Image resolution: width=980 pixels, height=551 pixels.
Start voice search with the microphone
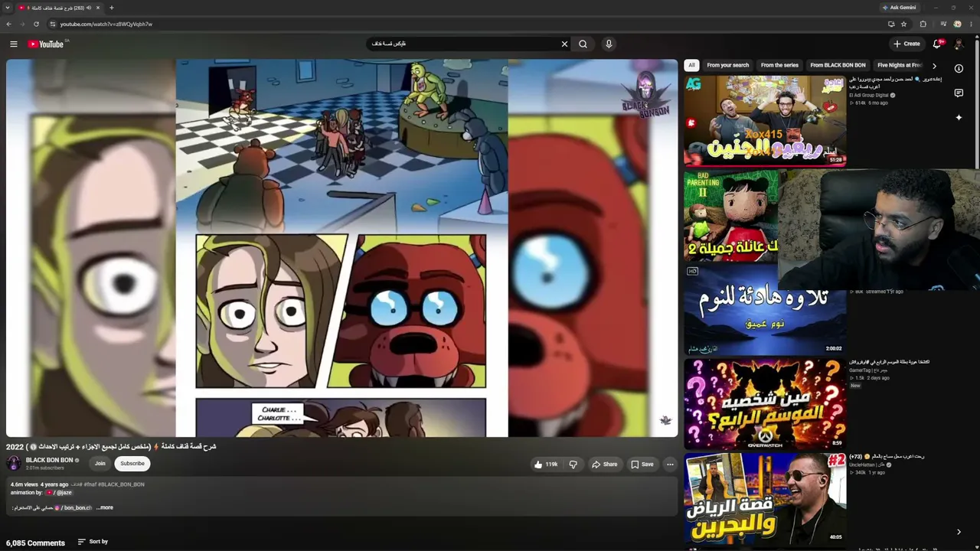[609, 44]
